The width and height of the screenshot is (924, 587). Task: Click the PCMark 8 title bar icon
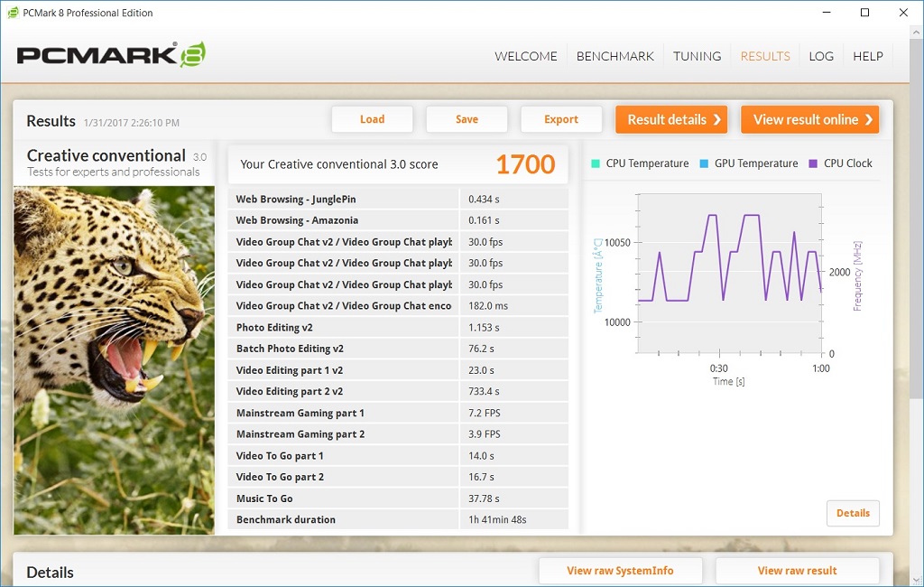pos(14,13)
